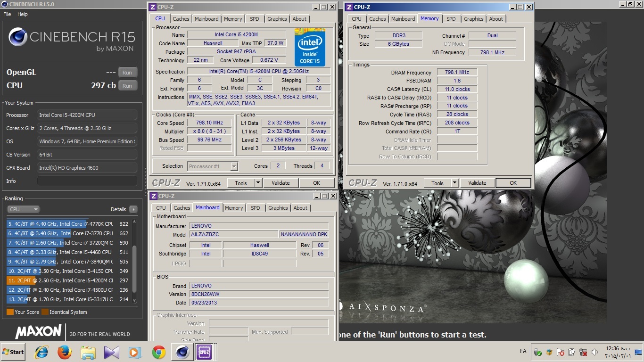Open the File menu in Cinebench
This screenshot has height=362, width=644.
(x=7, y=14)
